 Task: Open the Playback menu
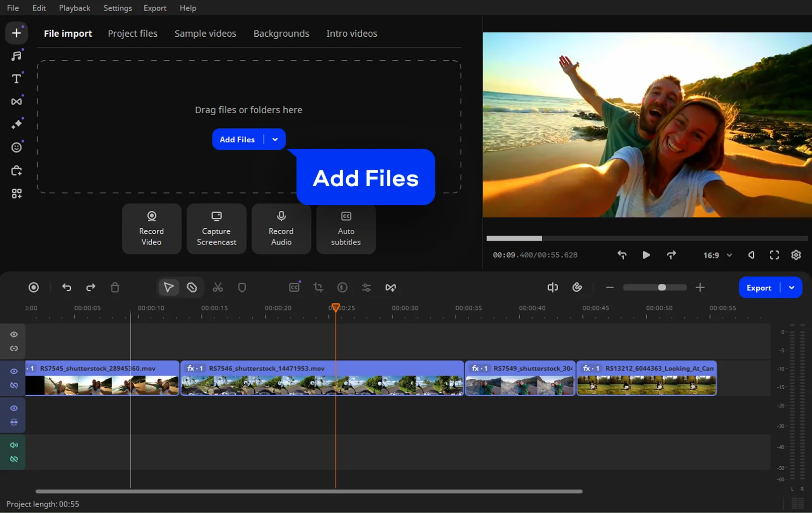coord(74,8)
